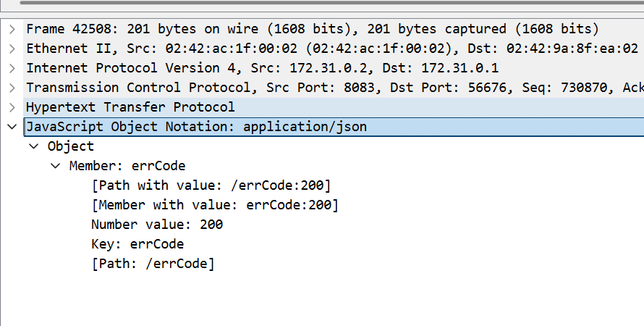The width and height of the screenshot is (644, 326).
Task: Select the Key: errCode line
Action: pyautogui.click(x=137, y=244)
